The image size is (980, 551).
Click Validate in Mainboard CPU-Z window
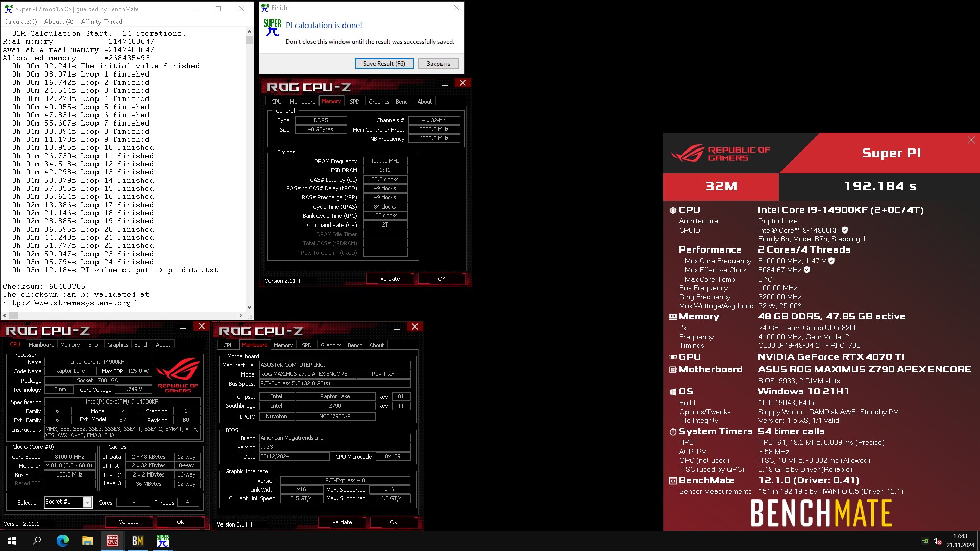click(x=342, y=522)
